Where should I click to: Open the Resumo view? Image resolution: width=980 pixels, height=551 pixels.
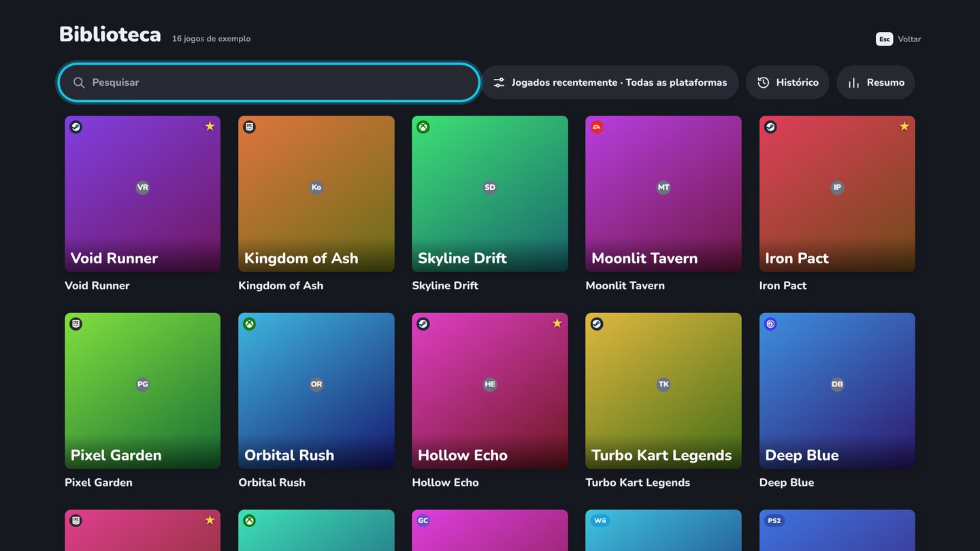tap(876, 82)
